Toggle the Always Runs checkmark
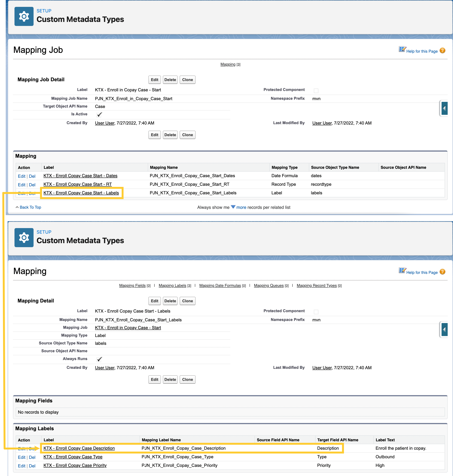453x476 pixels. (x=99, y=359)
